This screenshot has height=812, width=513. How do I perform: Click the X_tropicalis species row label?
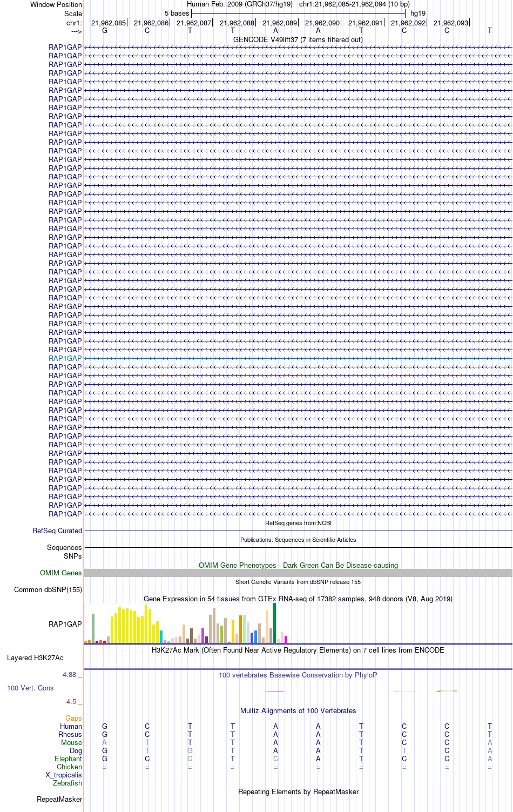click(64, 775)
